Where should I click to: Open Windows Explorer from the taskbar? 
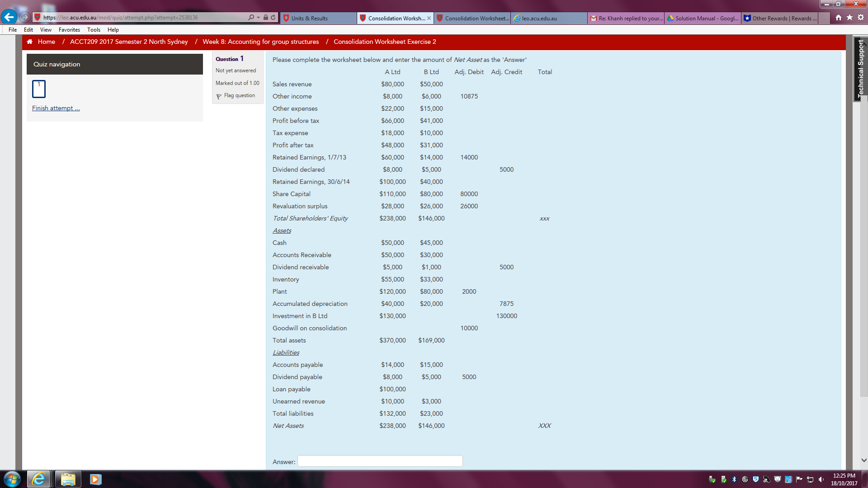(68, 479)
